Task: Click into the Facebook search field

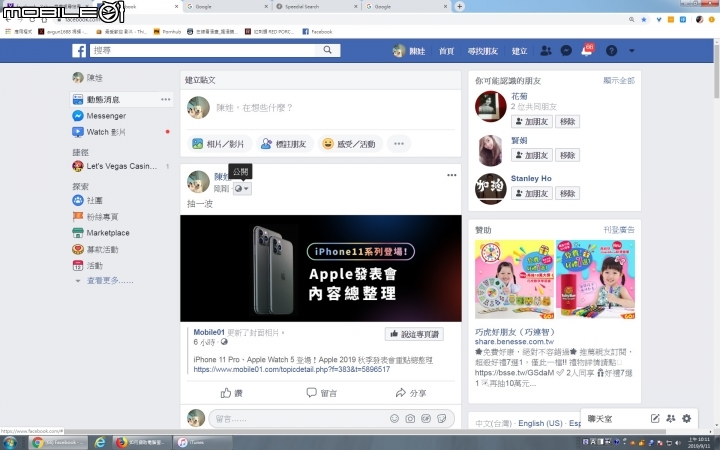Action: (x=203, y=50)
